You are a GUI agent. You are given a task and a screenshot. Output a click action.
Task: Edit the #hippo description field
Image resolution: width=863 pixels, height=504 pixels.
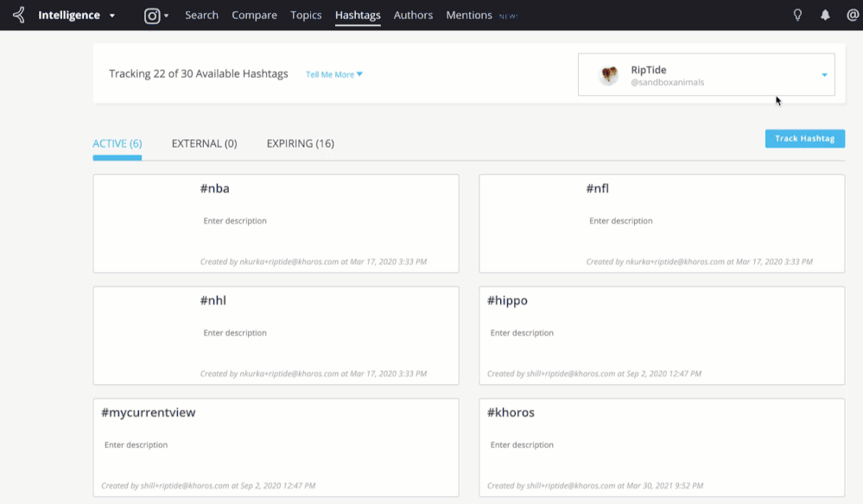(x=522, y=333)
